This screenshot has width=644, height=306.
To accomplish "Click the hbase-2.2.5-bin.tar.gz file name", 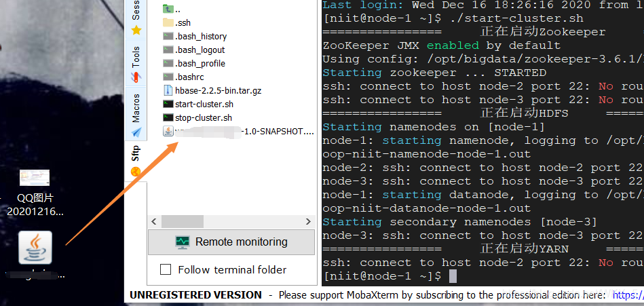I will coord(218,90).
